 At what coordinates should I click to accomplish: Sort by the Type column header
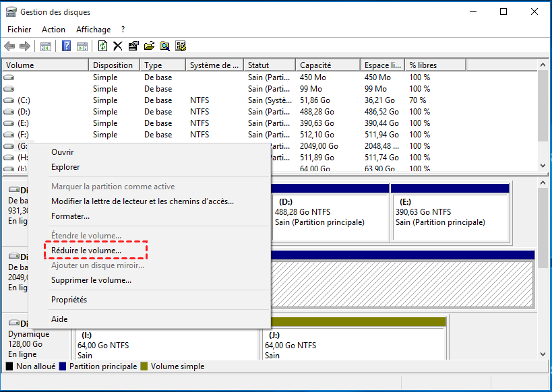[x=162, y=65]
